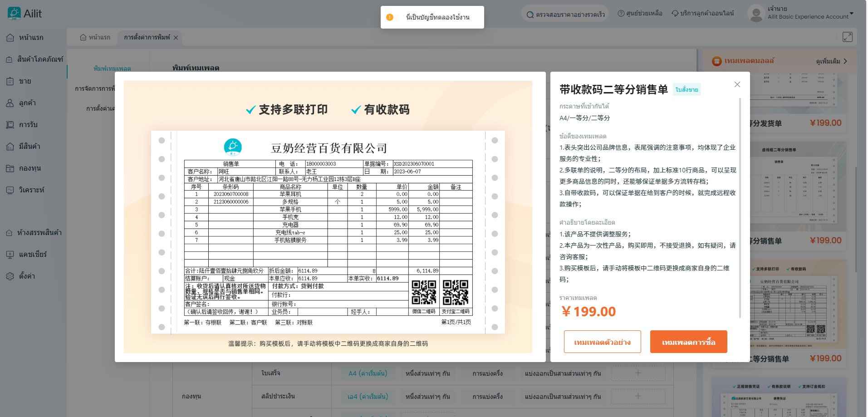Open the หน้าแรก home sidebar icon
The height and width of the screenshot is (417, 868).
pos(10,38)
